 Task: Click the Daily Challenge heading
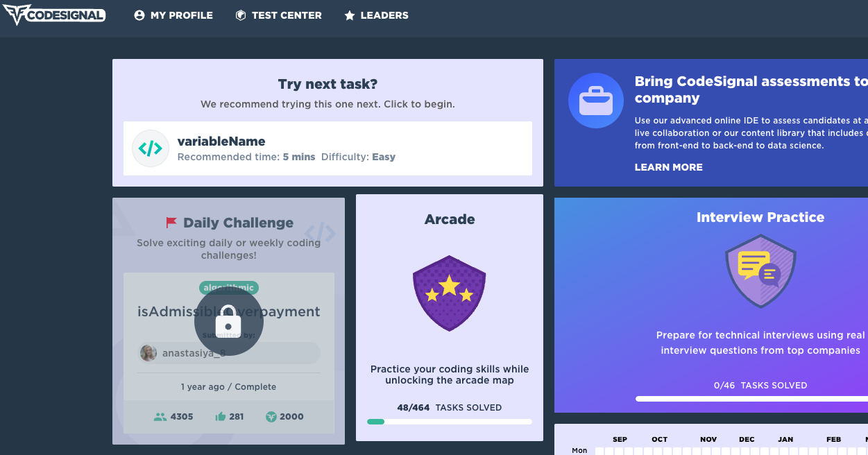point(238,223)
